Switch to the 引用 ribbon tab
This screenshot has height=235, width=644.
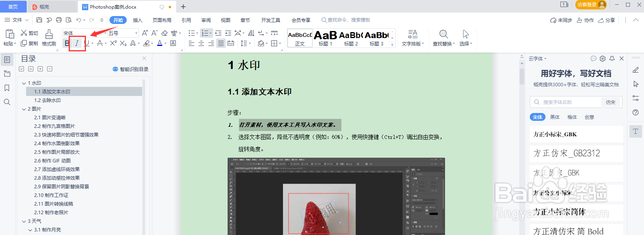pos(186,20)
